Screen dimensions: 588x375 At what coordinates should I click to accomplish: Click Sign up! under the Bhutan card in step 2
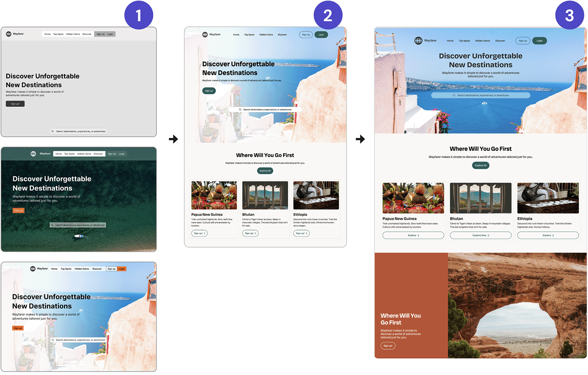[250, 233]
